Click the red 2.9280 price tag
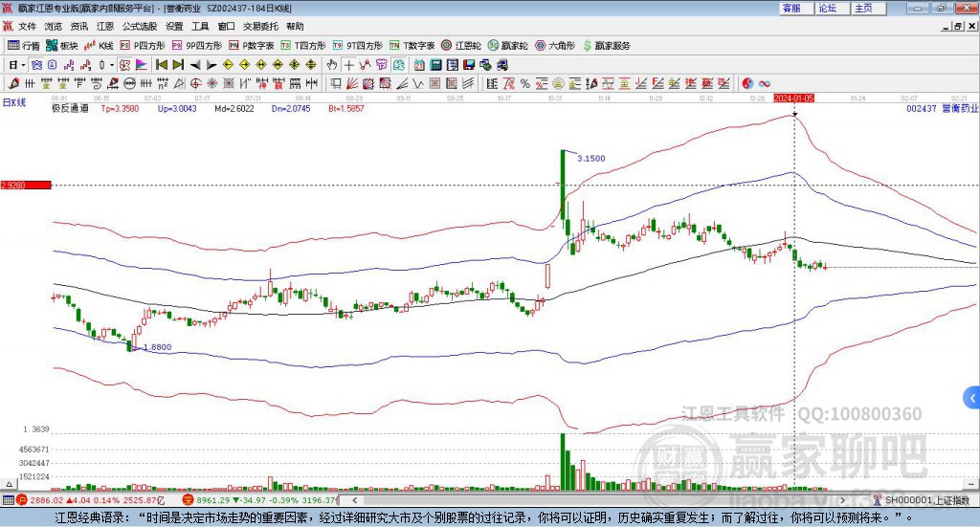Image resolution: width=980 pixels, height=527 pixels. click(x=26, y=185)
